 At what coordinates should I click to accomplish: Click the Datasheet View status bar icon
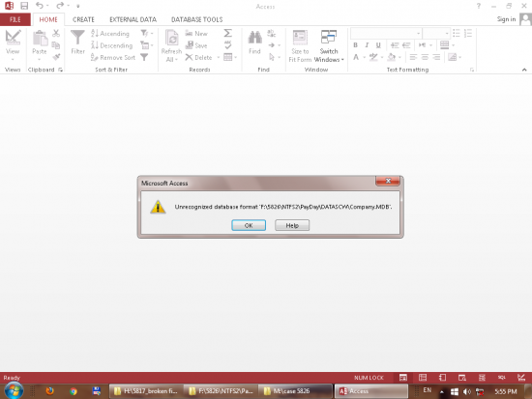coord(423,378)
